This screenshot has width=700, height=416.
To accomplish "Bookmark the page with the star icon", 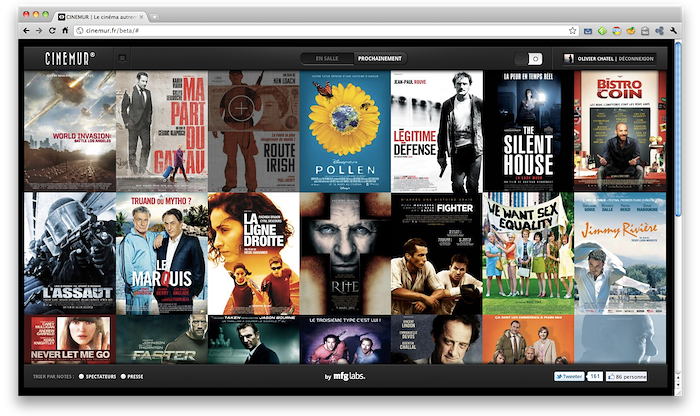I will [x=573, y=31].
